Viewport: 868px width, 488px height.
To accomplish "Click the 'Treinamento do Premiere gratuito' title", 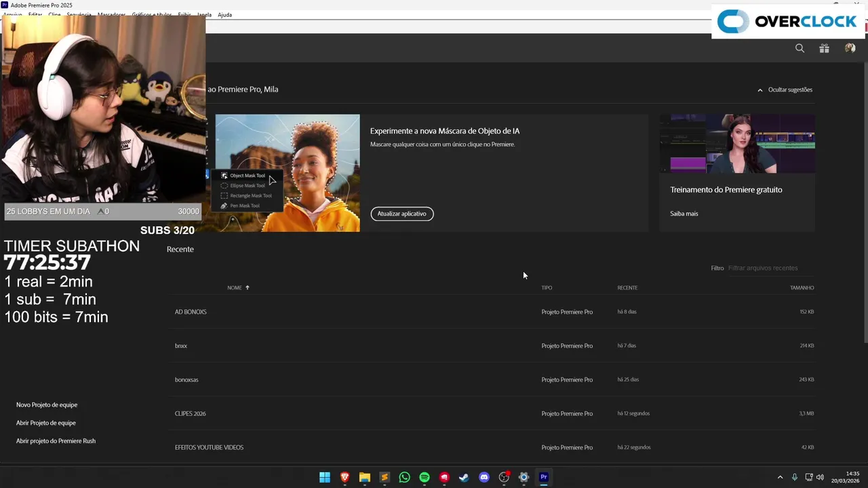I will pos(726,190).
